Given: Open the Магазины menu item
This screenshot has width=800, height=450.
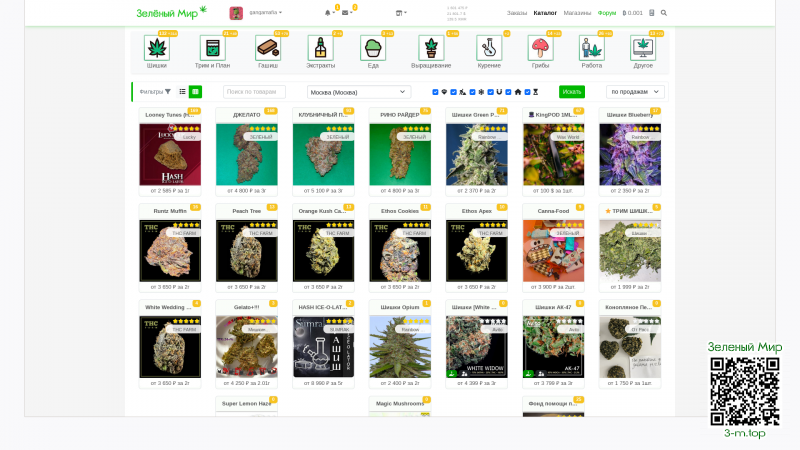Looking at the screenshot, I should click(x=577, y=13).
